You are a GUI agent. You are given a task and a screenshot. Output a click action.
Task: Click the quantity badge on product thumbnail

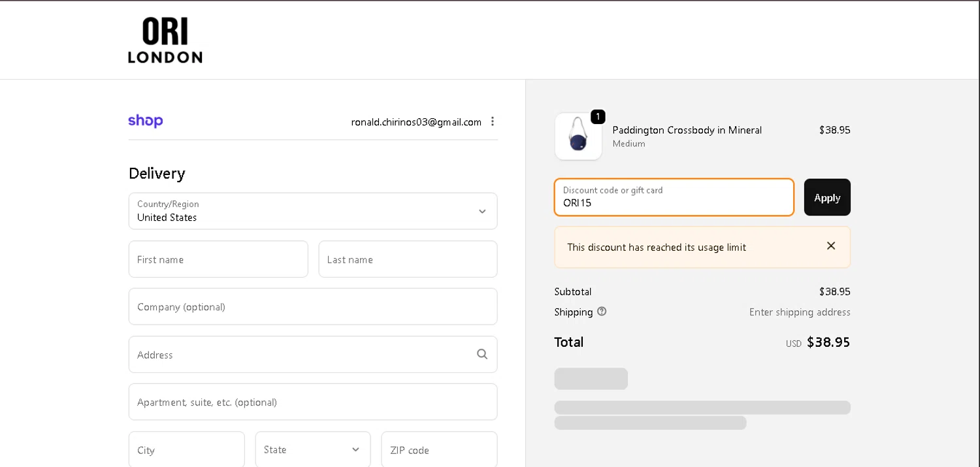click(598, 117)
